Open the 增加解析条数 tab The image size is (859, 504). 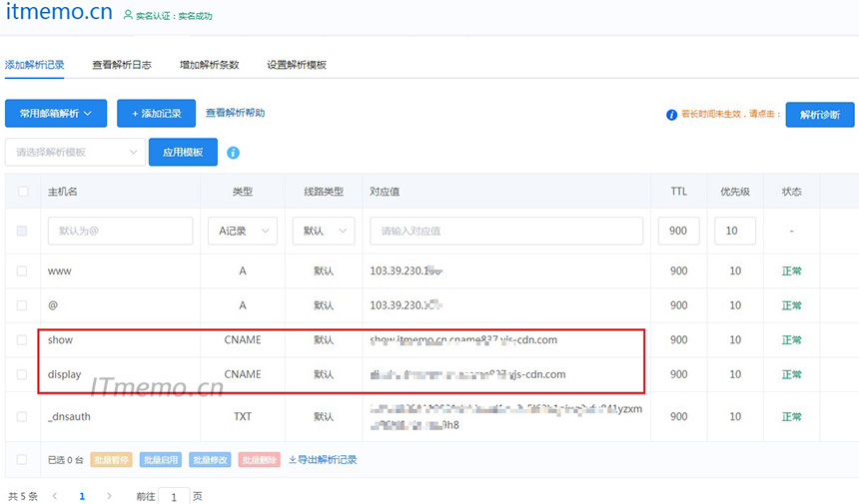[210, 65]
